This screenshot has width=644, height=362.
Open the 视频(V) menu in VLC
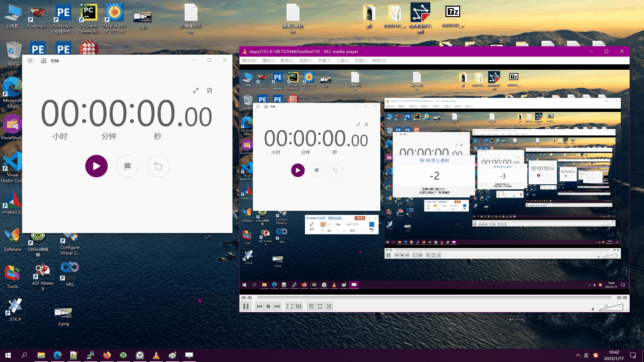pyautogui.click(x=306, y=61)
